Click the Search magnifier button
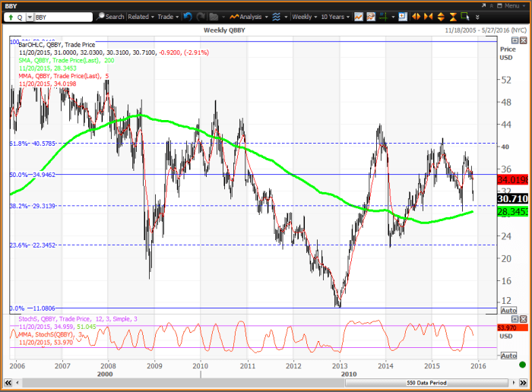The height and width of the screenshot is (392, 532). [x=113, y=16]
